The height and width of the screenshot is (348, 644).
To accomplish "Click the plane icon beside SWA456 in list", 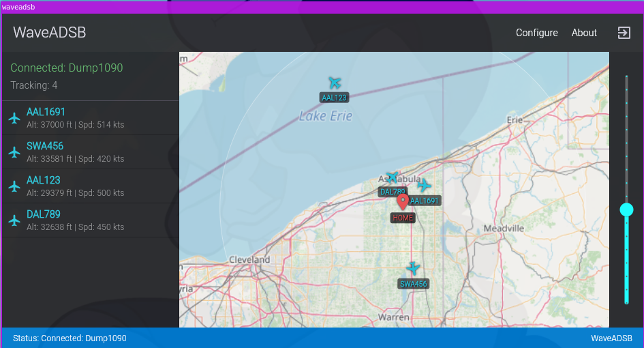I will click(14, 152).
